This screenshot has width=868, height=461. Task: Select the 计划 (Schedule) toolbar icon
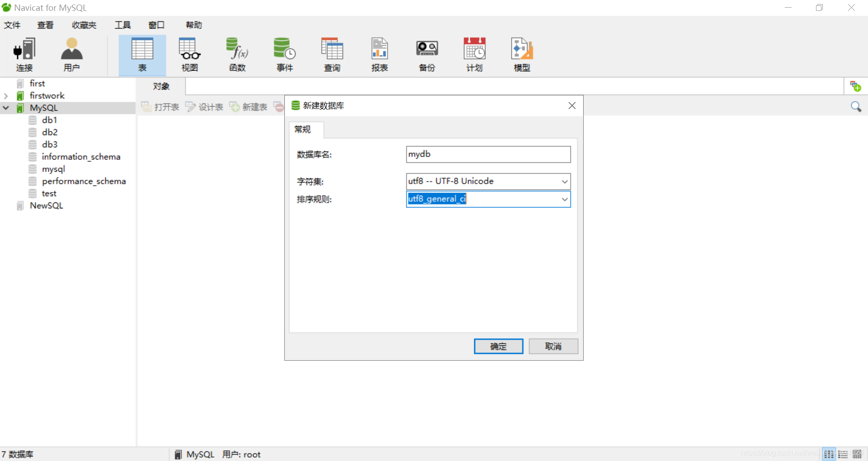click(474, 55)
